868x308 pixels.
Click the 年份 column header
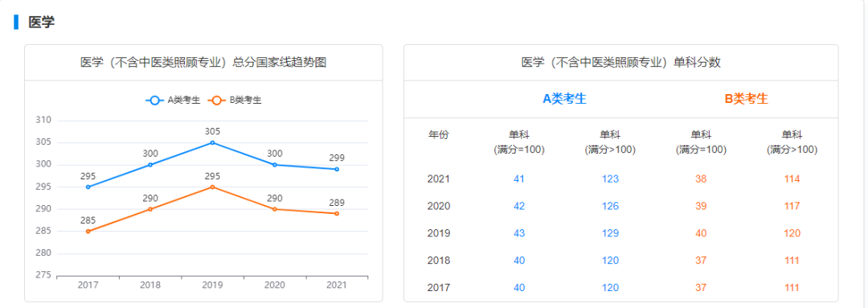(439, 134)
